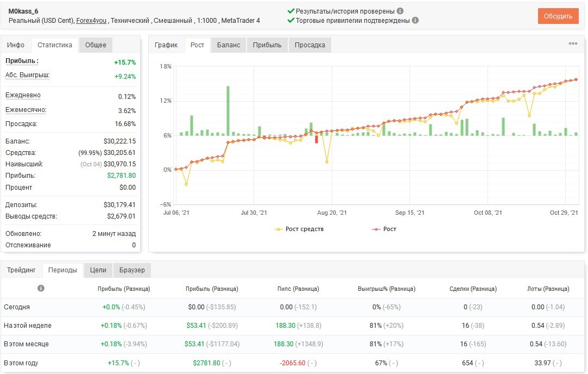588x374 pixels.
Task: Click the Сегодня row label
Action: 17,307
